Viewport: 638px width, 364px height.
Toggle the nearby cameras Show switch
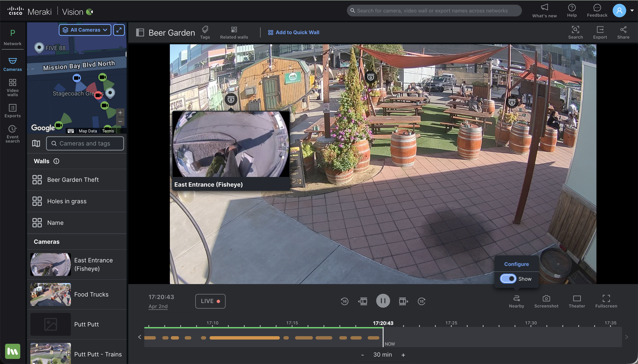508,279
